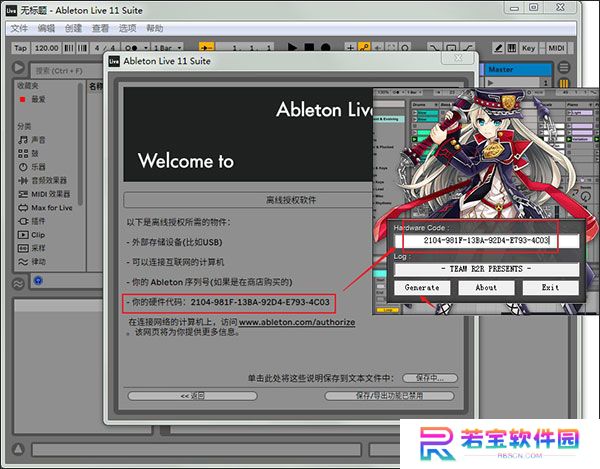Click the tempo nudge down icon
600x469 pixels.
coord(69,48)
